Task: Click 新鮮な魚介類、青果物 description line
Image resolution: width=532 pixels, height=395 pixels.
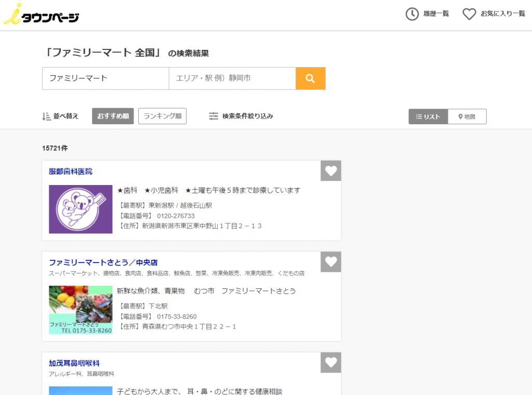Action: pos(206,291)
